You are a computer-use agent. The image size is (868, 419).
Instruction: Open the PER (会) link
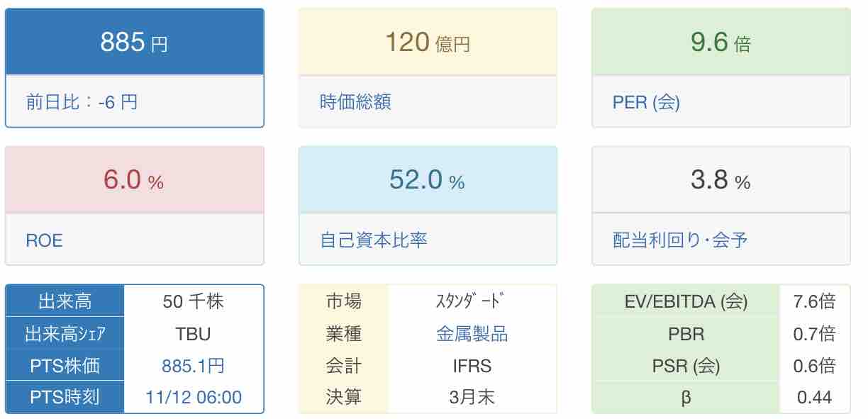tap(646, 102)
